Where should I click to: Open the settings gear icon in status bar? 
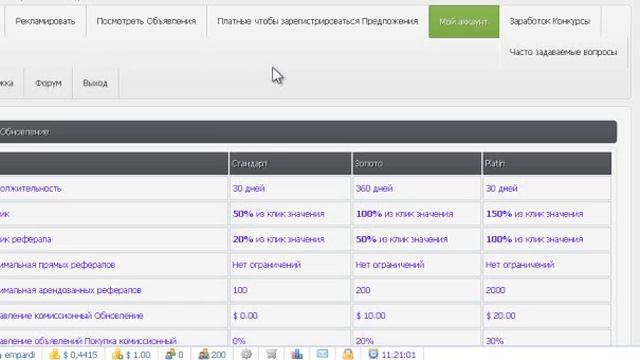[x=246, y=354]
